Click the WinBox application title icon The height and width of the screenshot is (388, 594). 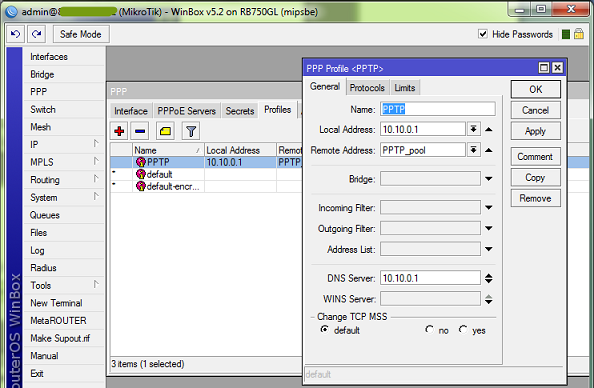pos(12,11)
